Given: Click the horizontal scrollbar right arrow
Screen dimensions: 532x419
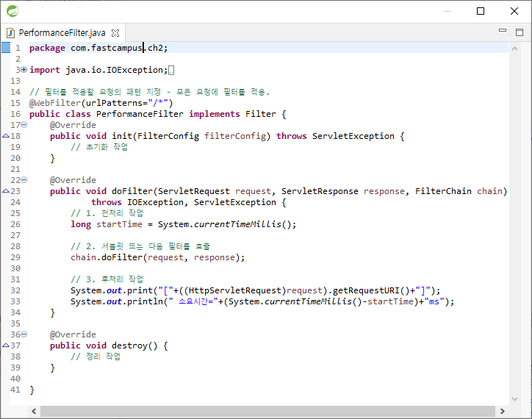Looking at the screenshot, I should 503,411.
